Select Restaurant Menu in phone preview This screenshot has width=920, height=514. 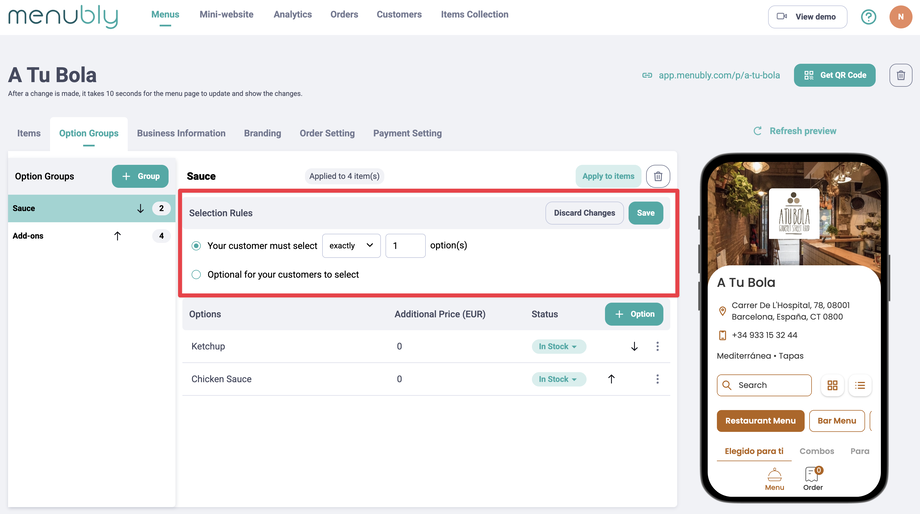[x=760, y=421]
